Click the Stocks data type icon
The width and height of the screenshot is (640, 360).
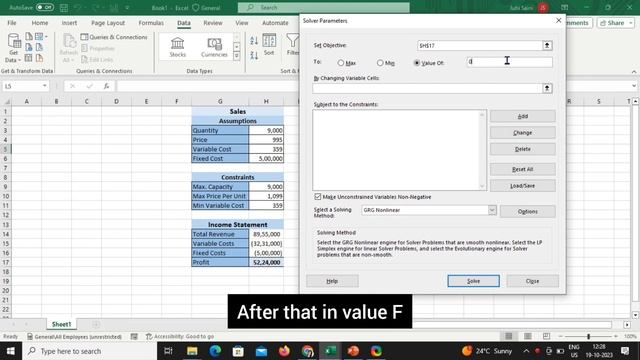177,43
